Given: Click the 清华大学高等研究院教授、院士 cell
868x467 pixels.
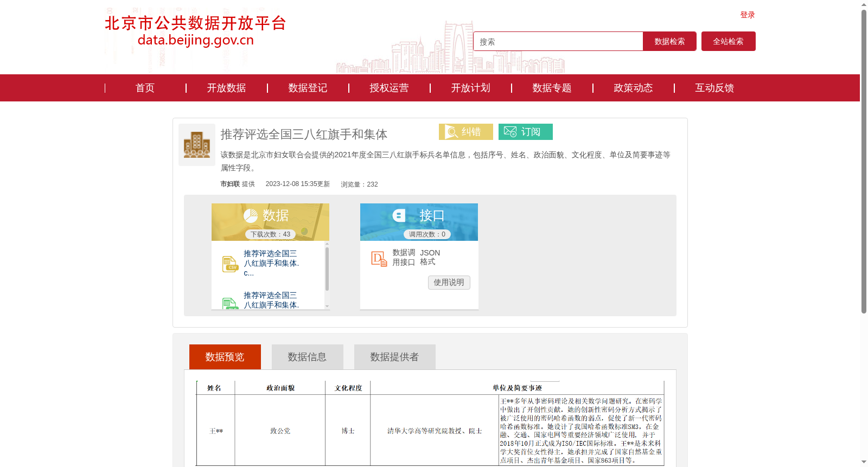Looking at the screenshot, I should click(x=435, y=431).
